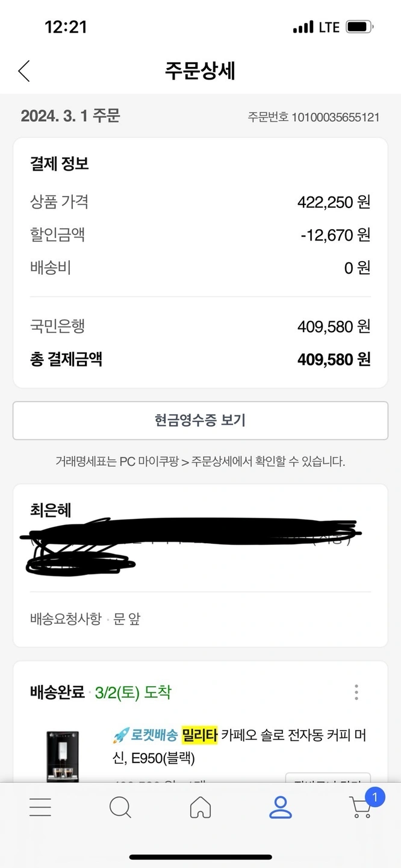Screen dimensions: 401x868
Task: Go to the home tab icon
Action: pos(200,807)
